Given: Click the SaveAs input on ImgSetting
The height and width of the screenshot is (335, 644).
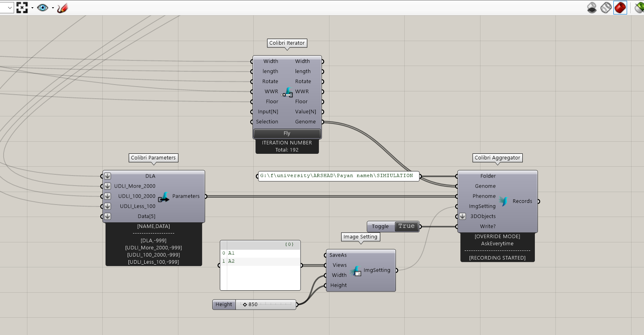Looking at the screenshot, I should tap(338, 255).
